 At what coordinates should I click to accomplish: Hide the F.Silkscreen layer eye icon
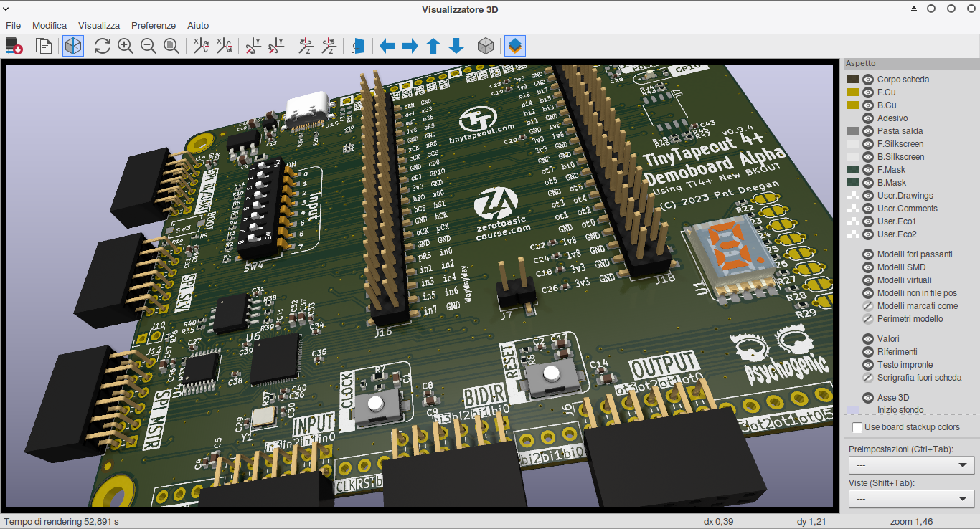click(x=867, y=144)
